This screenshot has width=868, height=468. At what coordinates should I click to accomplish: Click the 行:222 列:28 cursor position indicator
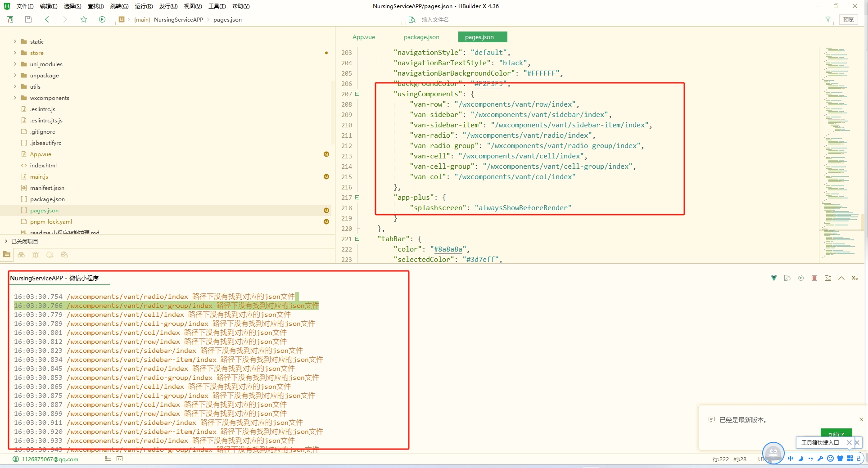[x=729, y=459]
